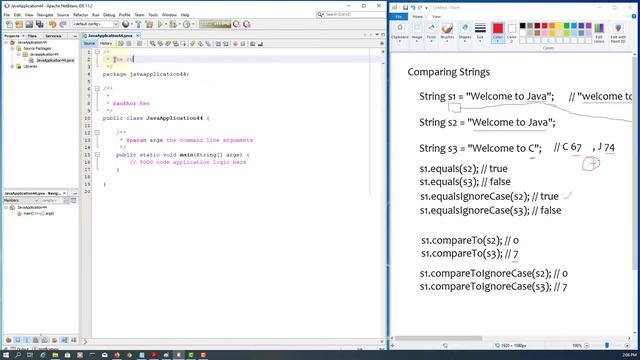Toggle Show Non-Public Members in Navigator filters
The height and width of the screenshot is (360, 640).
coord(36,340)
